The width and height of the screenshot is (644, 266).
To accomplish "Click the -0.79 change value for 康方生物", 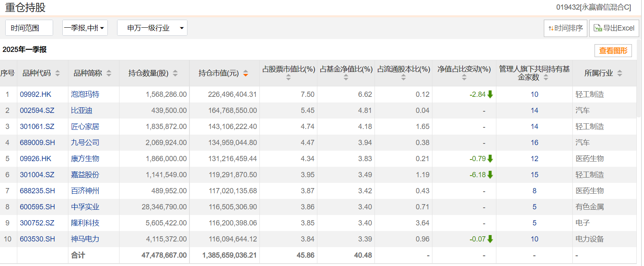I will pyautogui.click(x=477, y=159).
